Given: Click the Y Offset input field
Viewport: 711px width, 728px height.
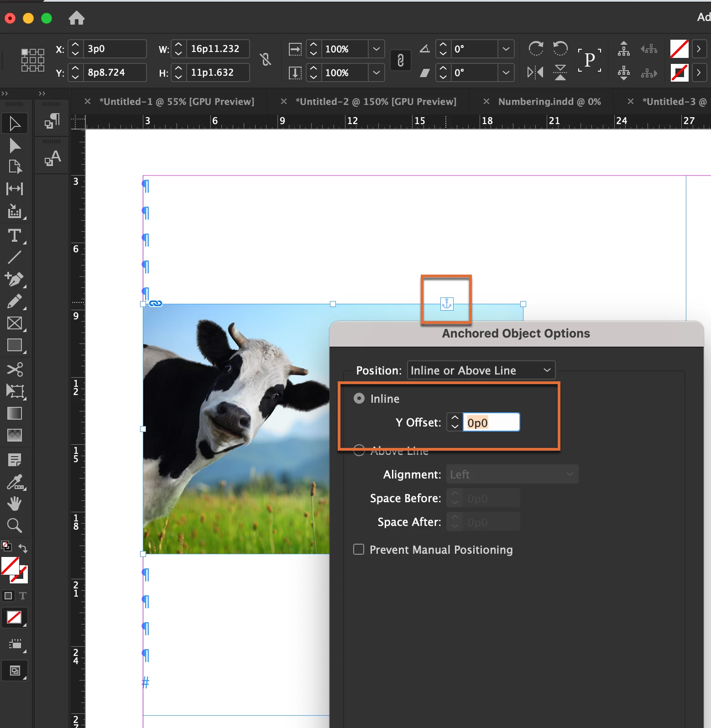Looking at the screenshot, I should click(491, 422).
